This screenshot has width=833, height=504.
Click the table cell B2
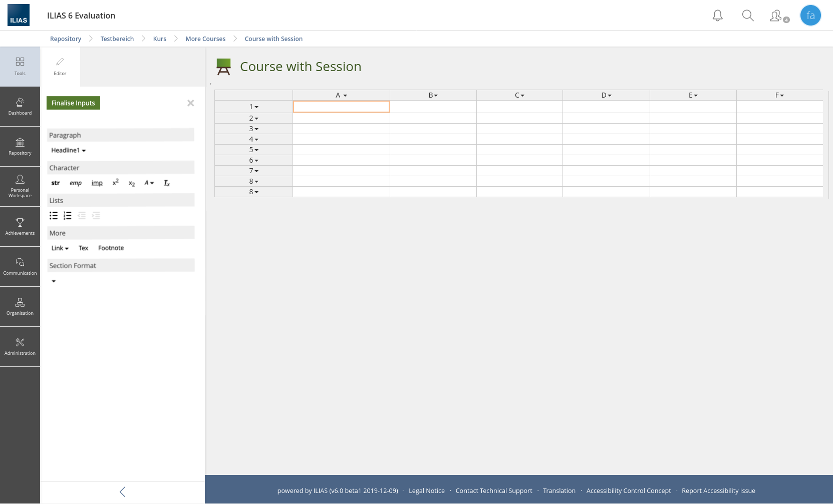[x=433, y=118]
